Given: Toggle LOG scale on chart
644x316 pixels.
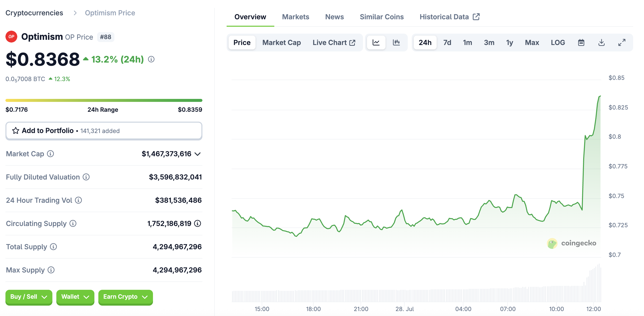Looking at the screenshot, I should (x=558, y=43).
